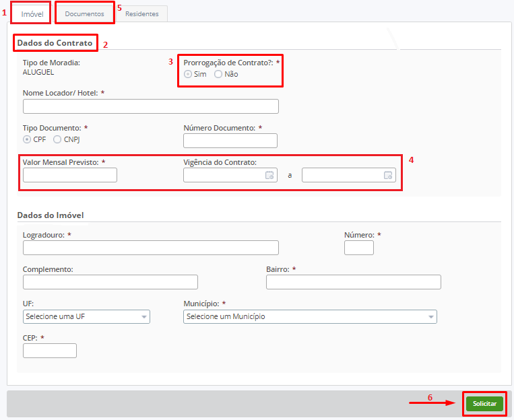Select the property Número input box
The height and width of the screenshot is (420, 514).
[358, 248]
